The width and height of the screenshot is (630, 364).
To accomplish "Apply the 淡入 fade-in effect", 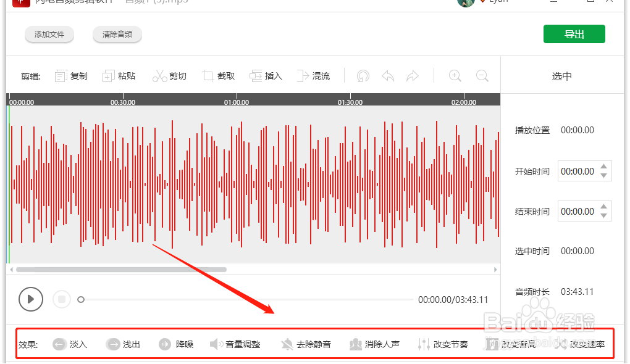I will pyautogui.click(x=70, y=344).
